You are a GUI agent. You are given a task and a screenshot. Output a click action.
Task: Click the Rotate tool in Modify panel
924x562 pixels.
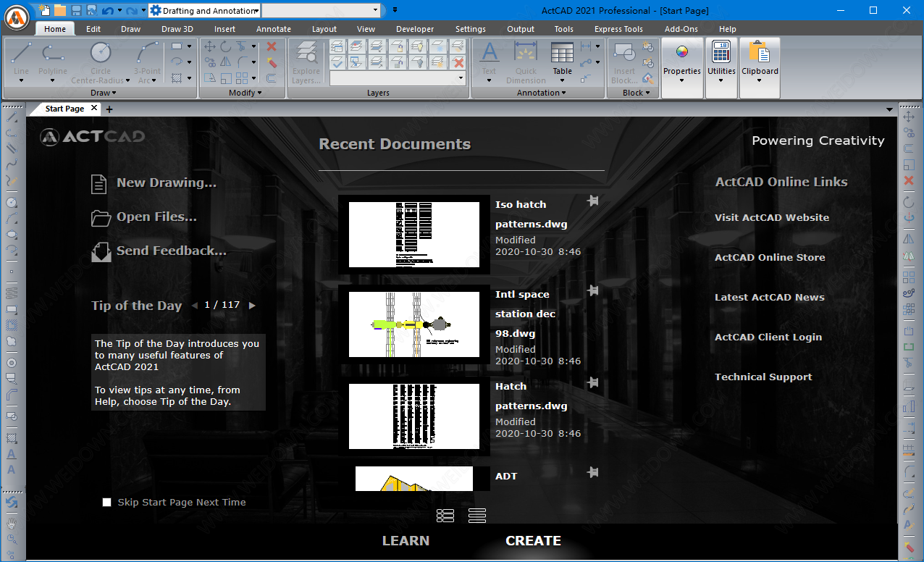tap(225, 46)
